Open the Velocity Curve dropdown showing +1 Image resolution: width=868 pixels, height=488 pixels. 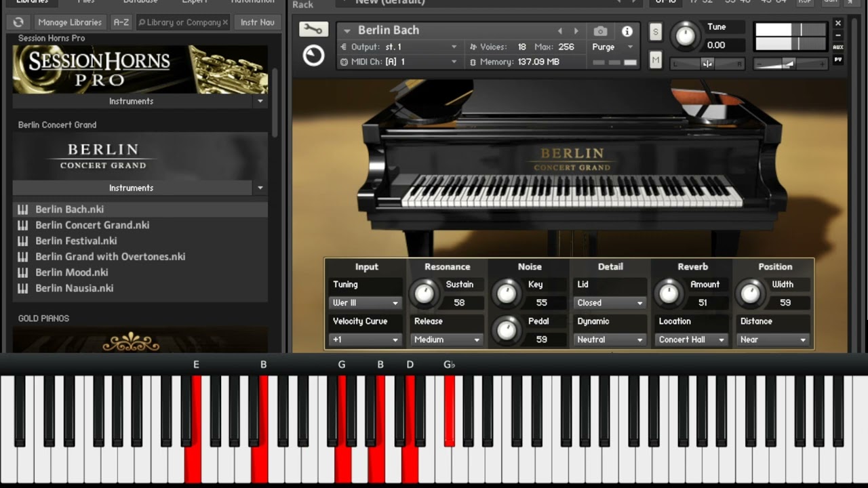[x=366, y=340]
